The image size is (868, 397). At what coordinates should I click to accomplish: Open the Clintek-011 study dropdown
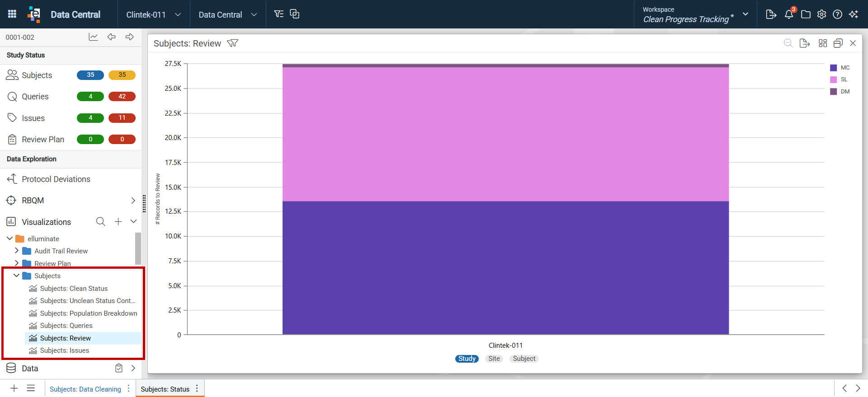tap(154, 14)
